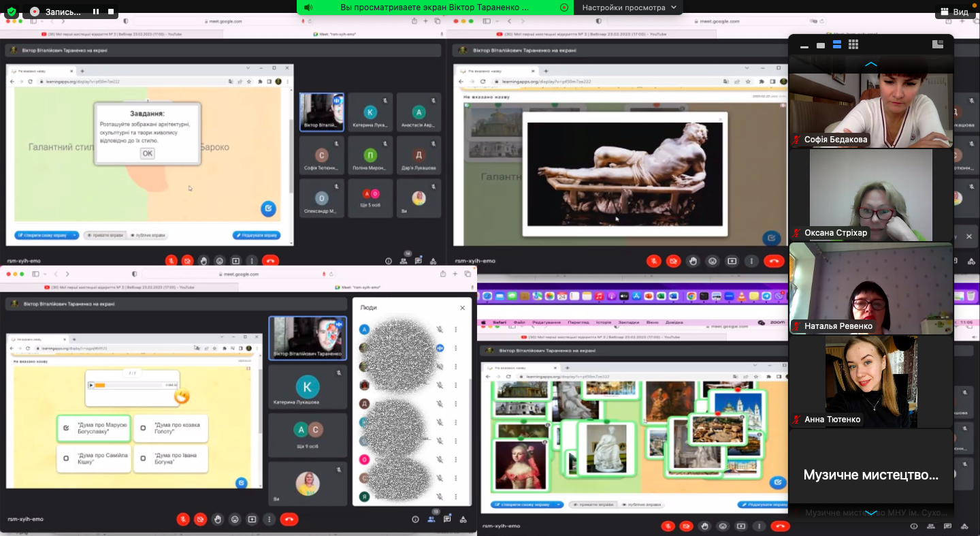Check "Дума про козака Голоту" answer
This screenshot has height=536, width=980.
tap(144, 428)
